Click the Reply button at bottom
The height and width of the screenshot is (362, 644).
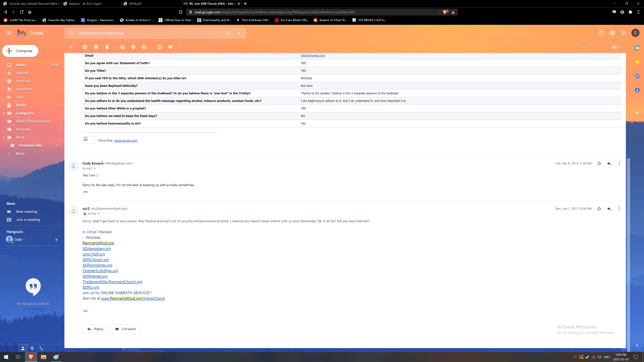(x=95, y=329)
